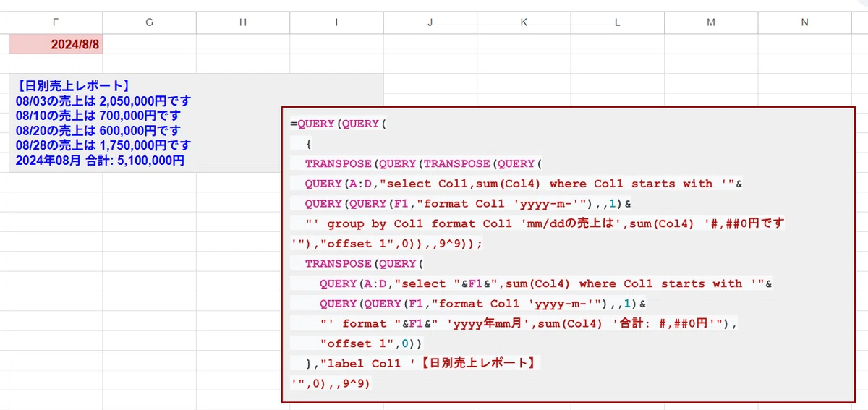Select column K header
The image size is (868, 410).
click(524, 22)
